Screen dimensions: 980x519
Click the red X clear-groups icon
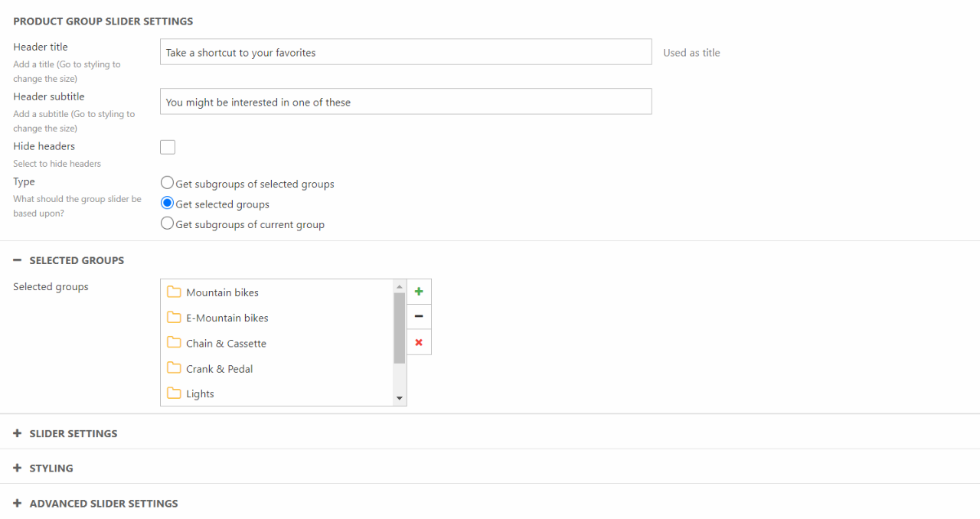[x=419, y=342]
